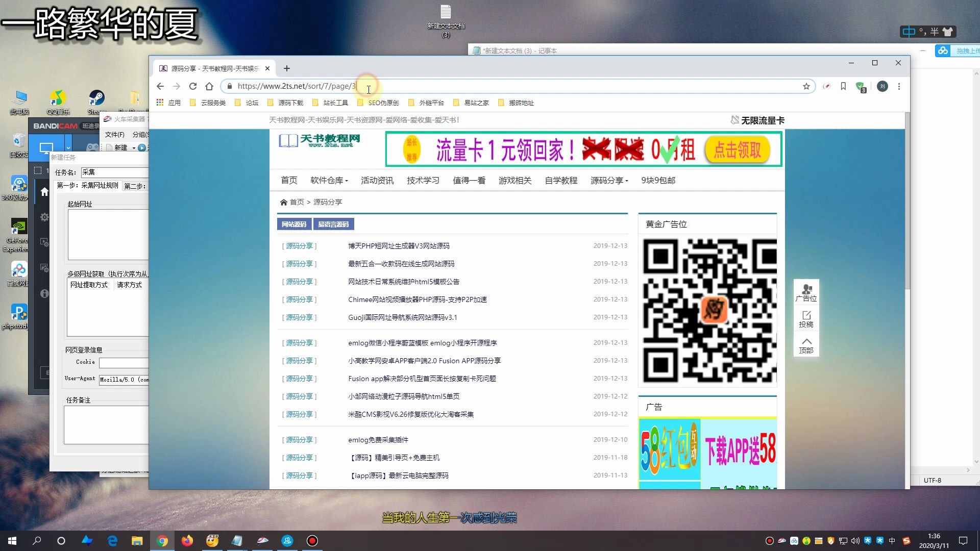
Task: Open 9块9包邮 navigation item
Action: [x=658, y=180]
